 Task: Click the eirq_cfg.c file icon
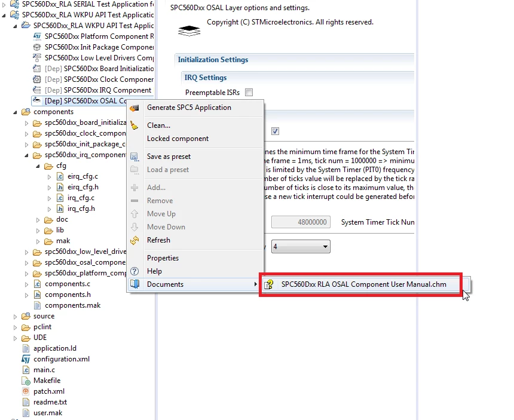pyautogui.click(x=60, y=177)
